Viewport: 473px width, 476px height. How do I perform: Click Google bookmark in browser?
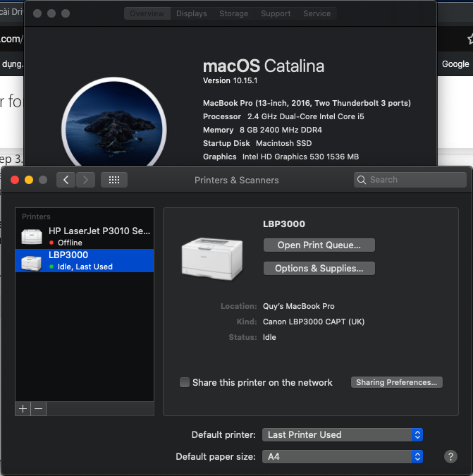tap(455, 64)
